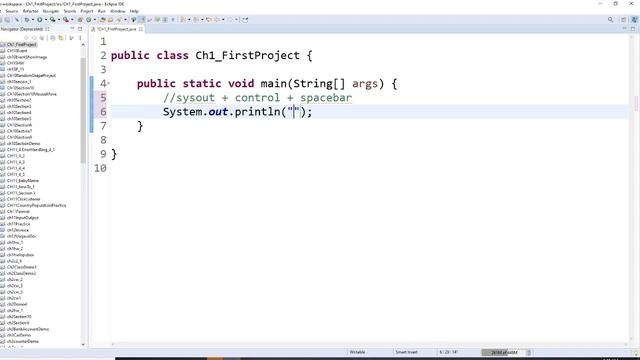Click the toolbar search magnifier at right

(611, 20)
